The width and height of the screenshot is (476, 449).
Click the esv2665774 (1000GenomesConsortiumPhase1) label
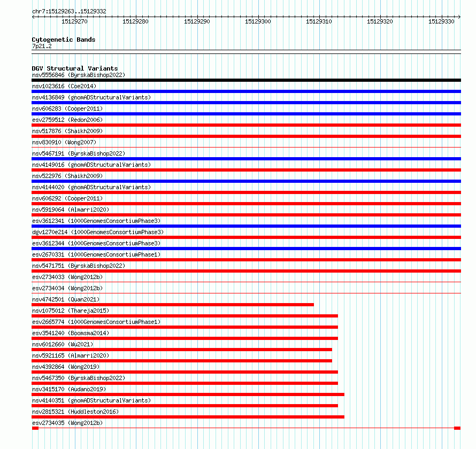point(96,322)
